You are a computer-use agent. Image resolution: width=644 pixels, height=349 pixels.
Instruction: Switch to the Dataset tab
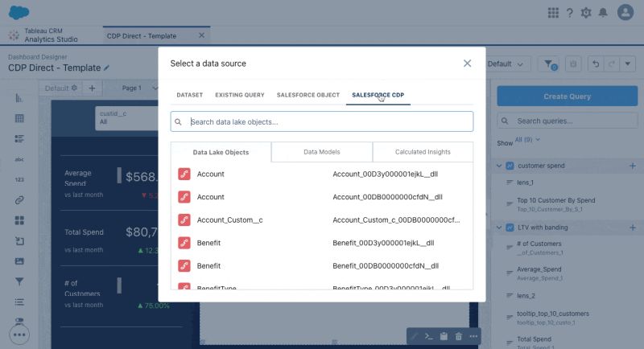[190, 95]
